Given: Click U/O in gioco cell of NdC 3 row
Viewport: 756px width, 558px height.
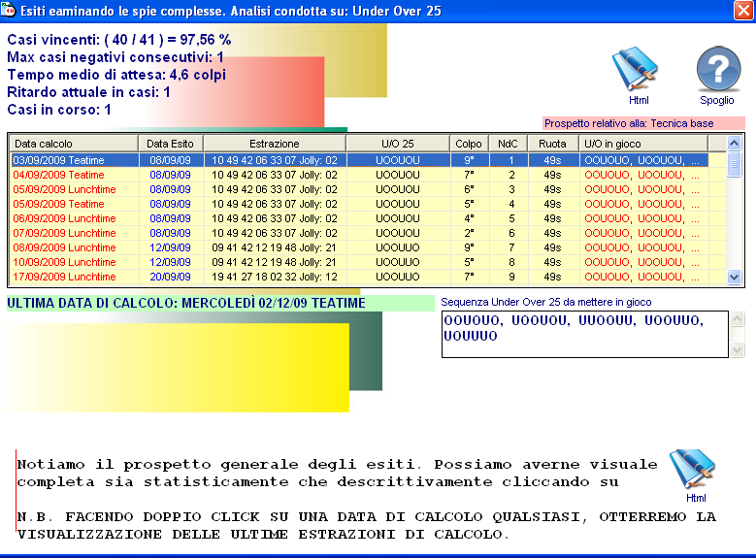Looking at the screenshot, I should click(x=643, y=189).
